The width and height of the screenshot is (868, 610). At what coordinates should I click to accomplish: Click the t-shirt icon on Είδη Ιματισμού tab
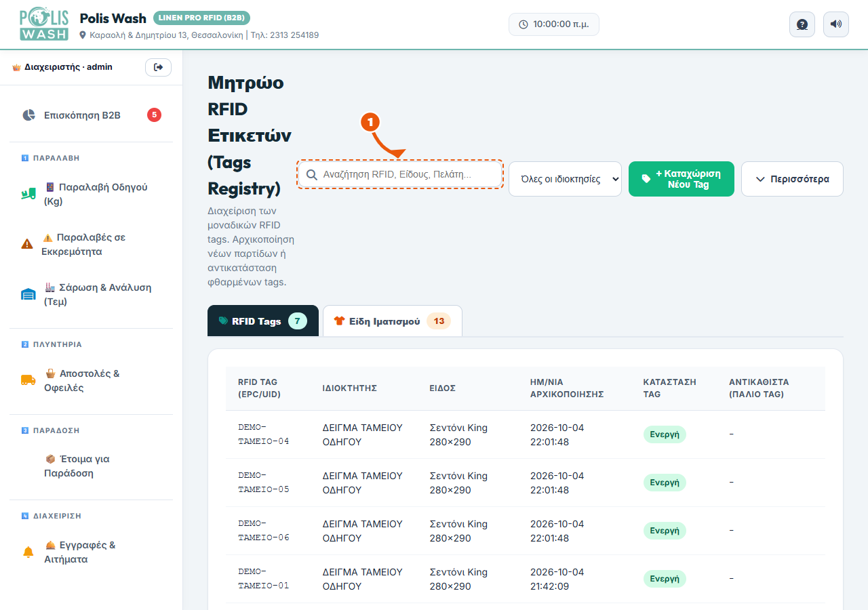(339, 321)
